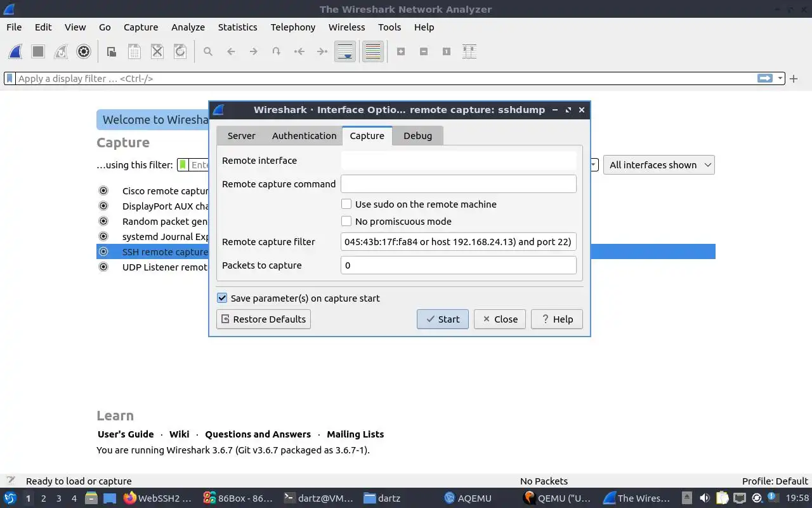Open the Questions and Answers link
812x508 pixels.
click(x=258, y=434)
